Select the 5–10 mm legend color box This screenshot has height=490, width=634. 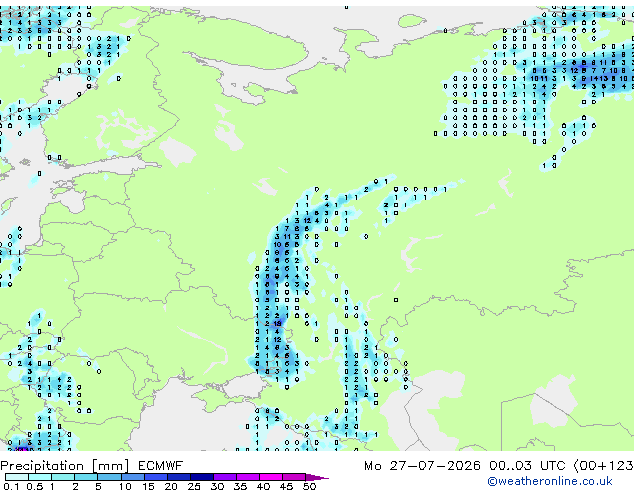109,477
